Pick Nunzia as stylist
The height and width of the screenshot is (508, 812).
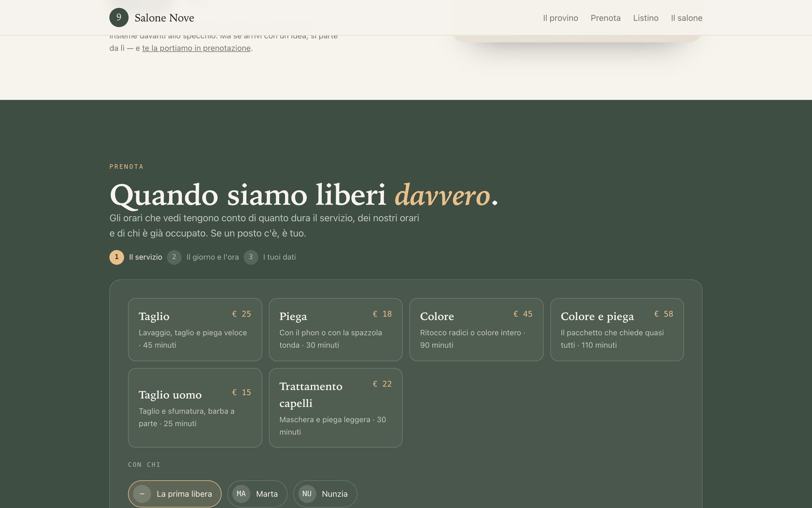(x=325, y=494)
